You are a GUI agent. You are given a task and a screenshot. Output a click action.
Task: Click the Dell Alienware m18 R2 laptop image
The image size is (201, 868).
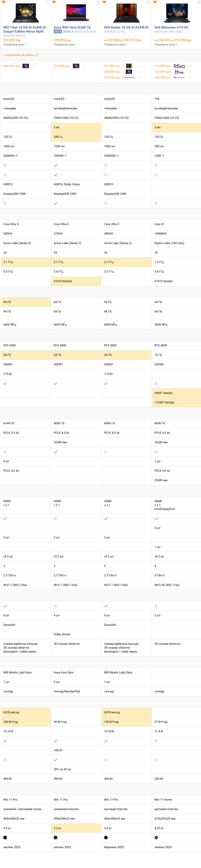point(177,13)
